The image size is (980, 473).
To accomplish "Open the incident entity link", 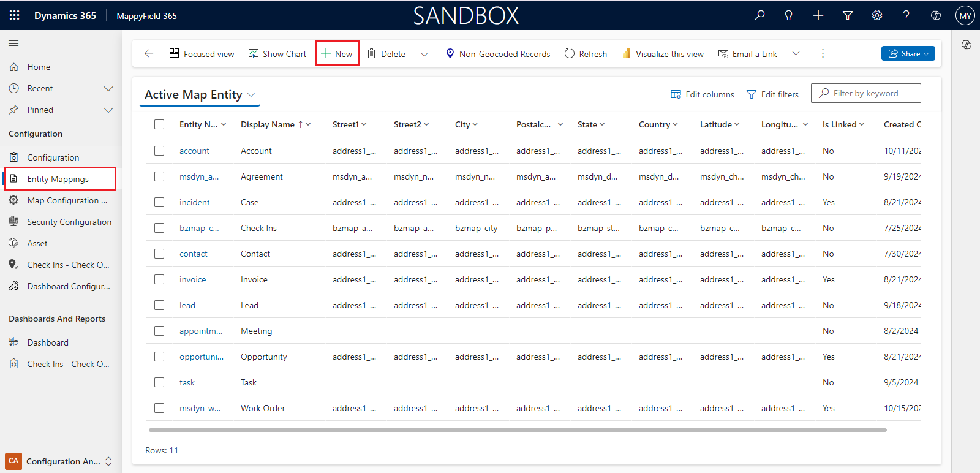I will 194,202.
